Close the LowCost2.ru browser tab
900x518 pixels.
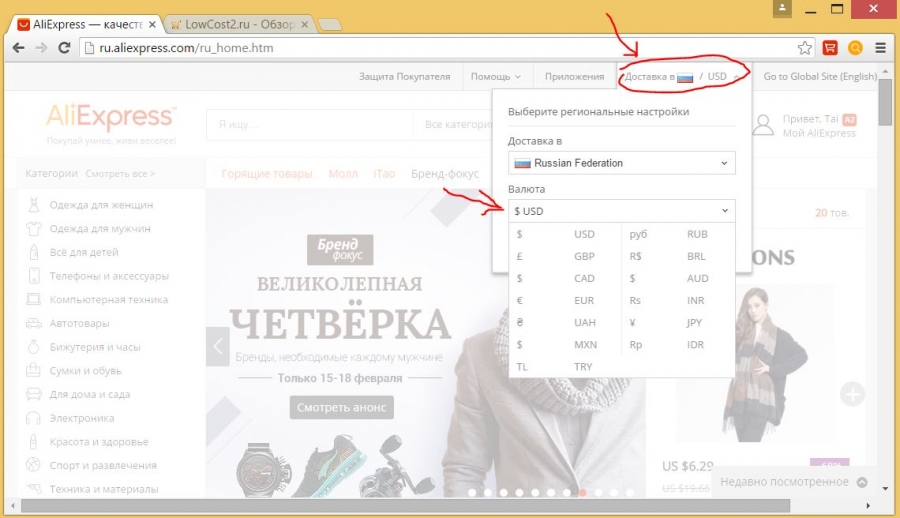305,25
